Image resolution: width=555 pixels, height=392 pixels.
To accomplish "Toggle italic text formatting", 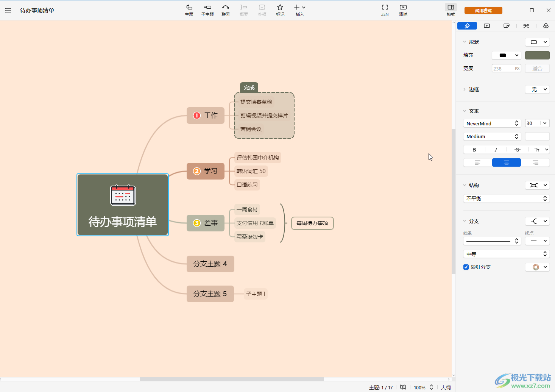I will pos(496,150).
